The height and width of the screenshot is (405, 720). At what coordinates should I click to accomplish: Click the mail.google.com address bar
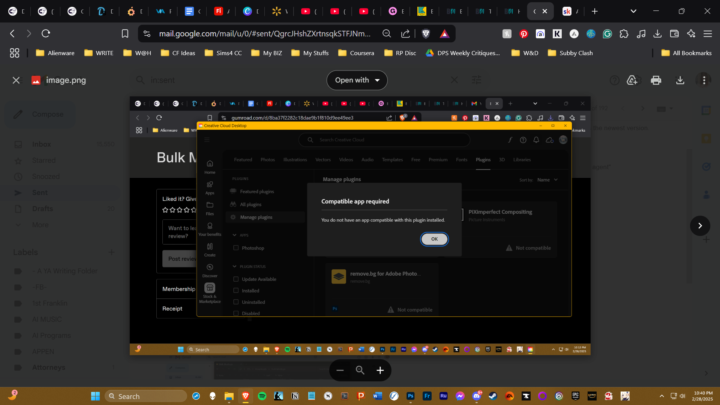(x=264, y=34)
